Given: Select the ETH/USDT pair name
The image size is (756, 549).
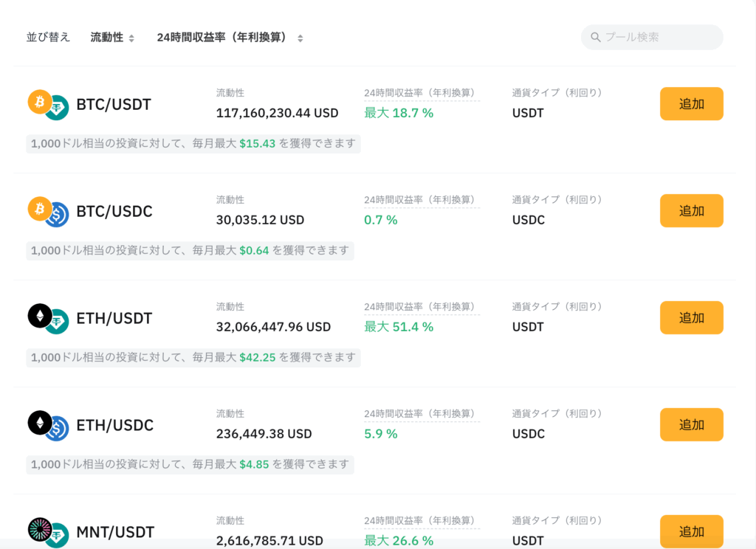Looking at the screenshot, I should point(114,319).
